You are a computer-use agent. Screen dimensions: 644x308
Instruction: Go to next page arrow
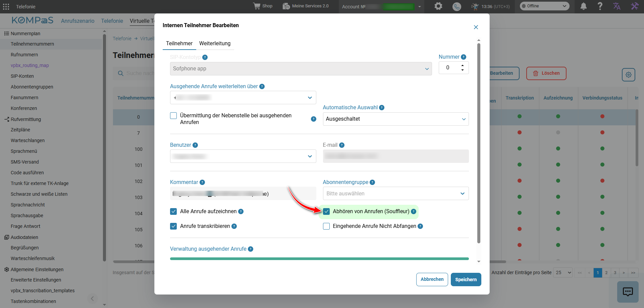624,273
